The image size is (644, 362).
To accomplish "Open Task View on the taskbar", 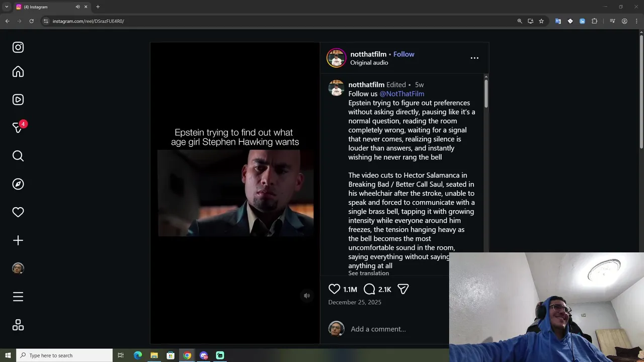I will coord(121,355).
